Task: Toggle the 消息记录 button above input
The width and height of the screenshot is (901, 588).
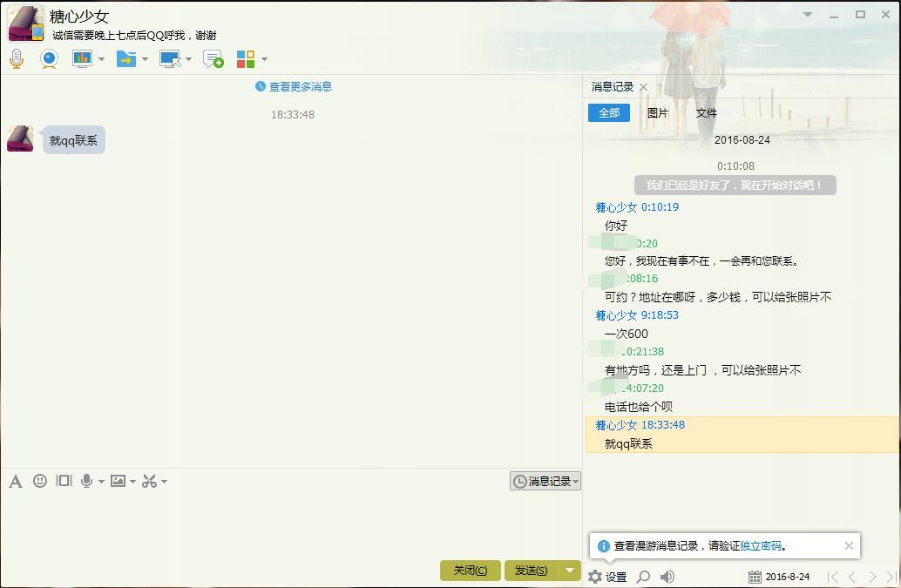Action: (x=545, y=481)
